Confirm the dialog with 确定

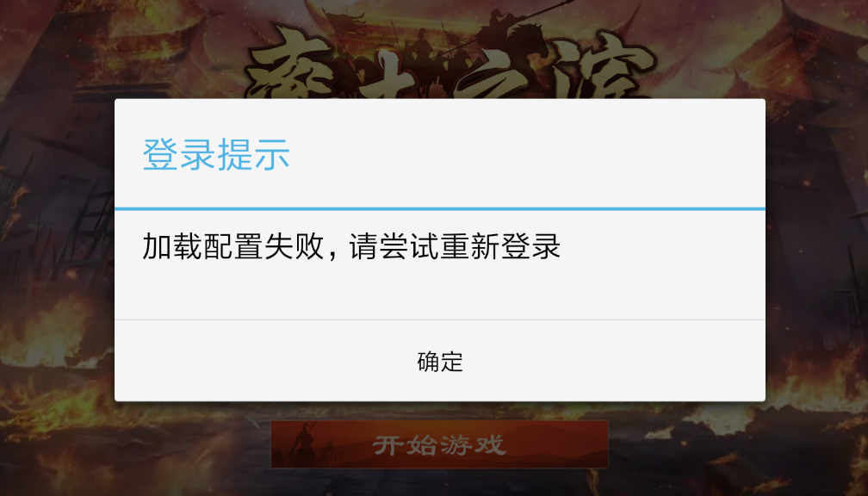coord(440,361)
